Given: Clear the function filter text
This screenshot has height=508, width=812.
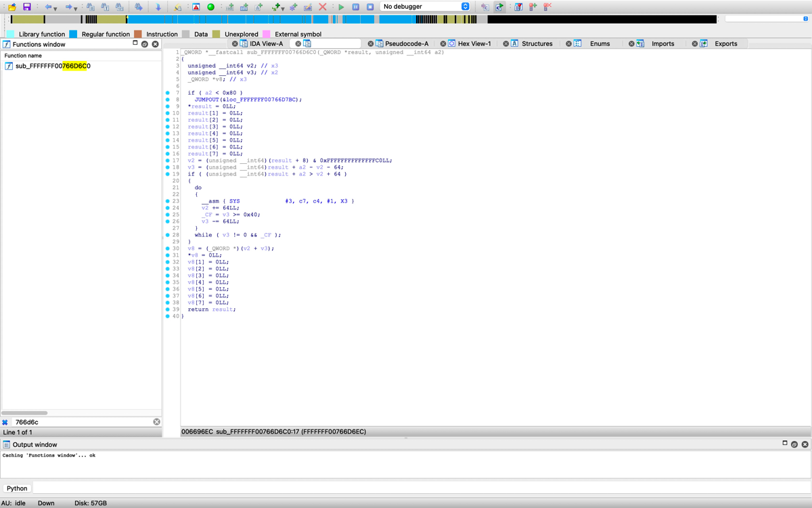Looking at the screenshot, I should (156, 422).
